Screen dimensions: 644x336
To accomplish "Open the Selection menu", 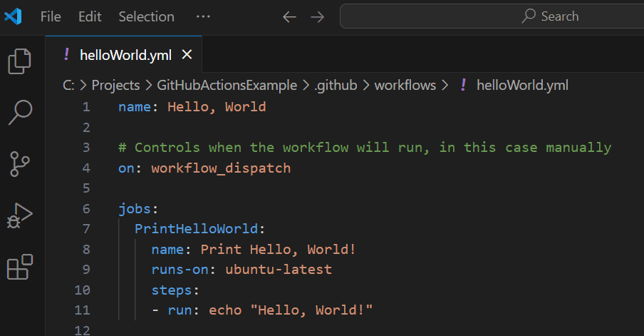I will click(146, 17).
